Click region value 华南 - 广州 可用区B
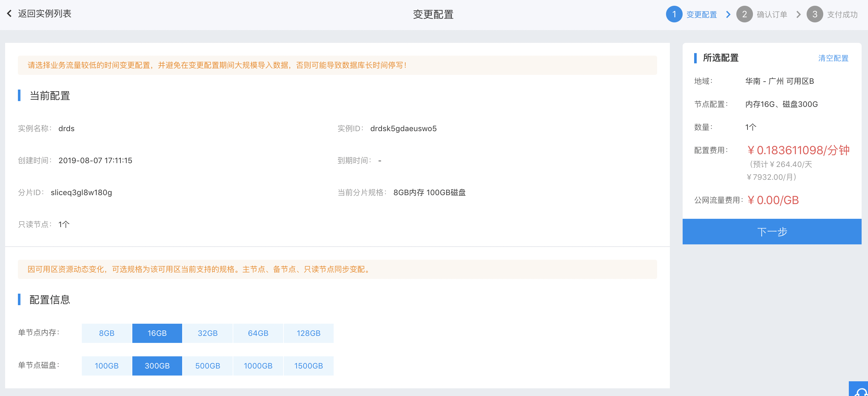This screenshot has width=868, height=396. [779, 81]
